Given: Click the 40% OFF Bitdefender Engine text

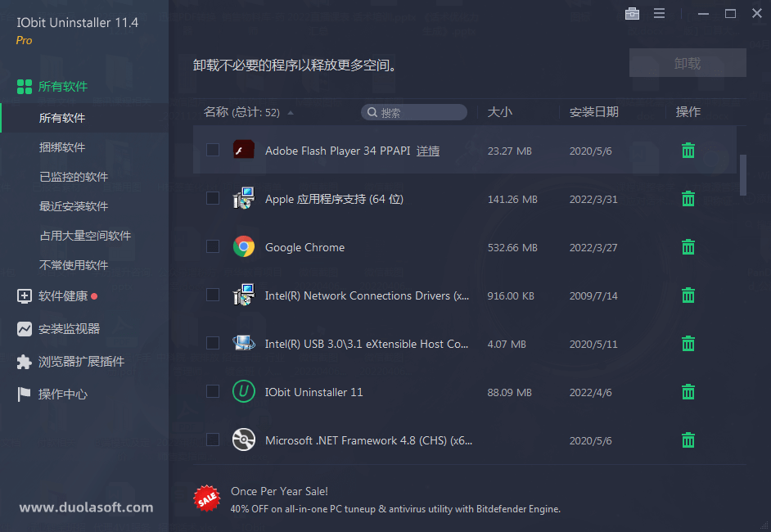Looking at the screenshot, I should pos(395,509).
